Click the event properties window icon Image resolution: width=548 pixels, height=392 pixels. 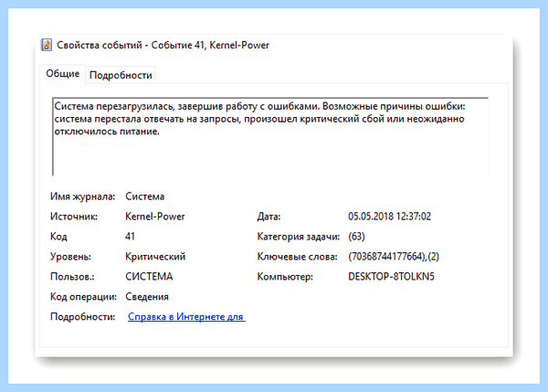(x=47, y=45)
